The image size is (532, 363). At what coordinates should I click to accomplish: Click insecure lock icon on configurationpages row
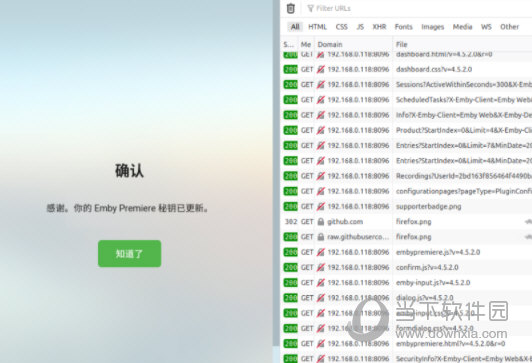[321, 191]
